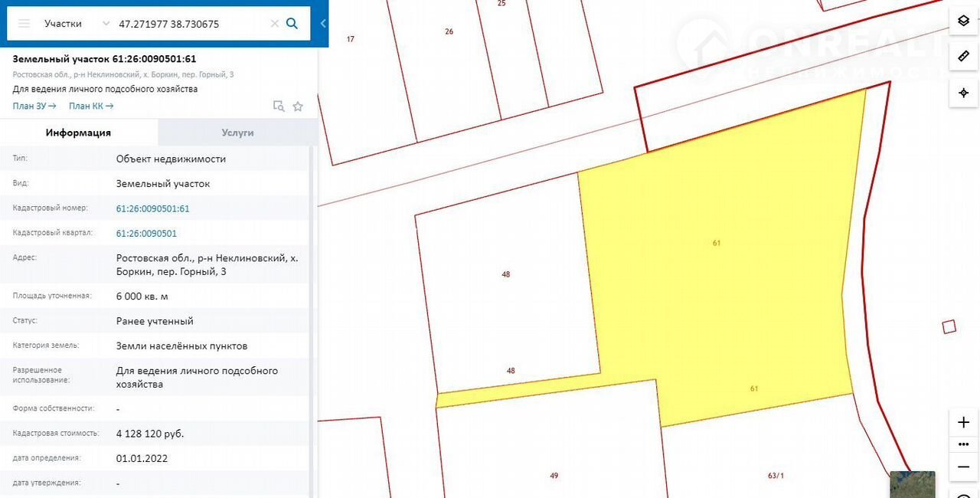Expand the Участки search type dropdown
This screenshot has height=498, width=980.
tap(77, 24)
